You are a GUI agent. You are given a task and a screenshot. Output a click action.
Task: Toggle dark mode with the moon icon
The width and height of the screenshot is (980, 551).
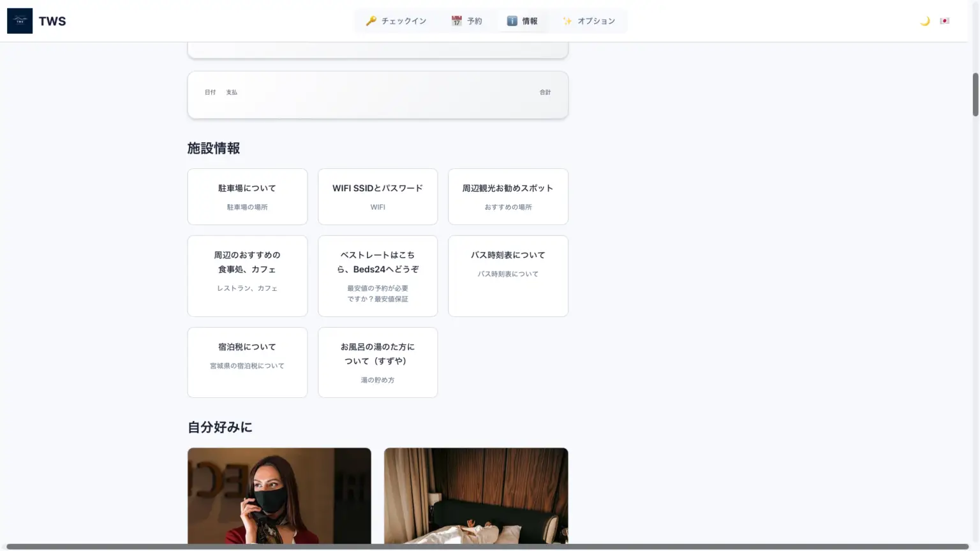point(924,21)
